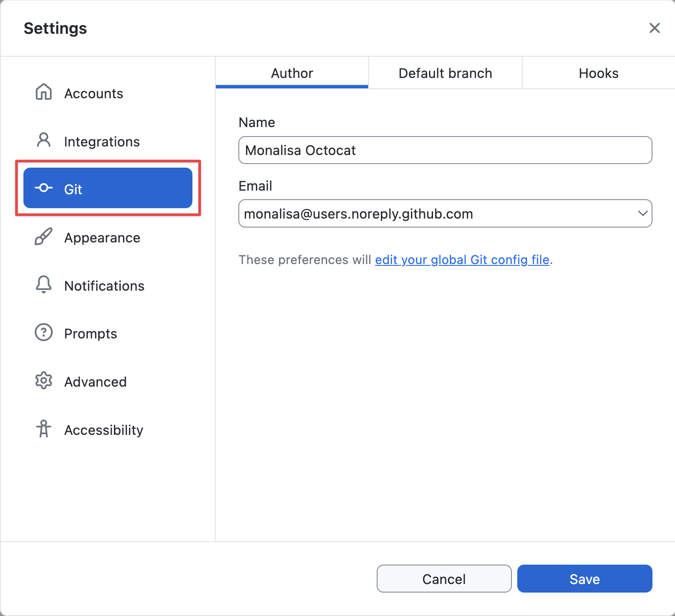This screenshot has height=616, width=675.
Task: Select the Author tab
Action: click(292, 73)
